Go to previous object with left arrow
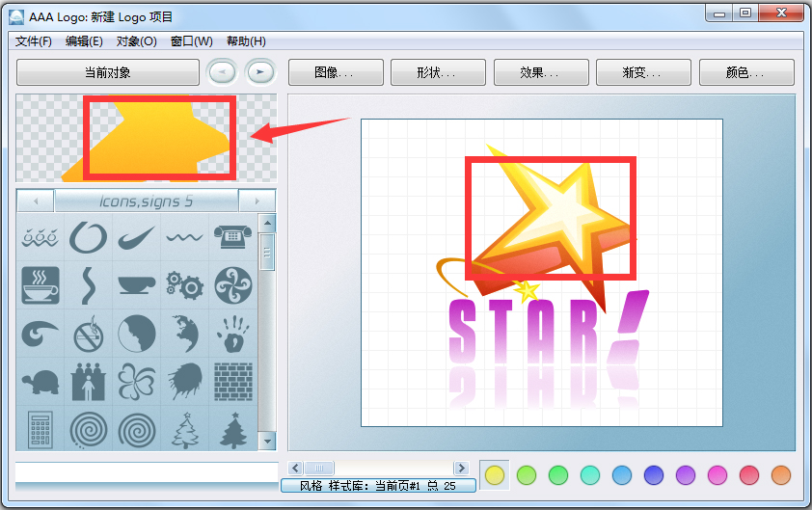 [x=221, y=72]
